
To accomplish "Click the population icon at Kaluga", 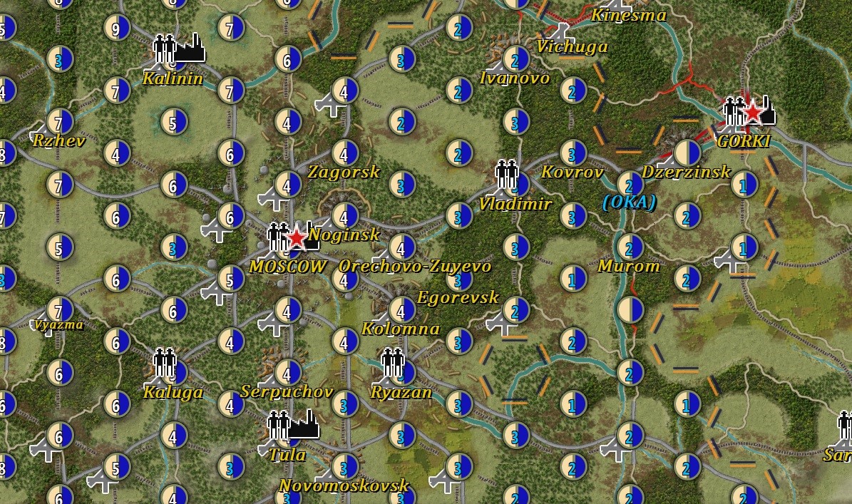I will (164, 362).
